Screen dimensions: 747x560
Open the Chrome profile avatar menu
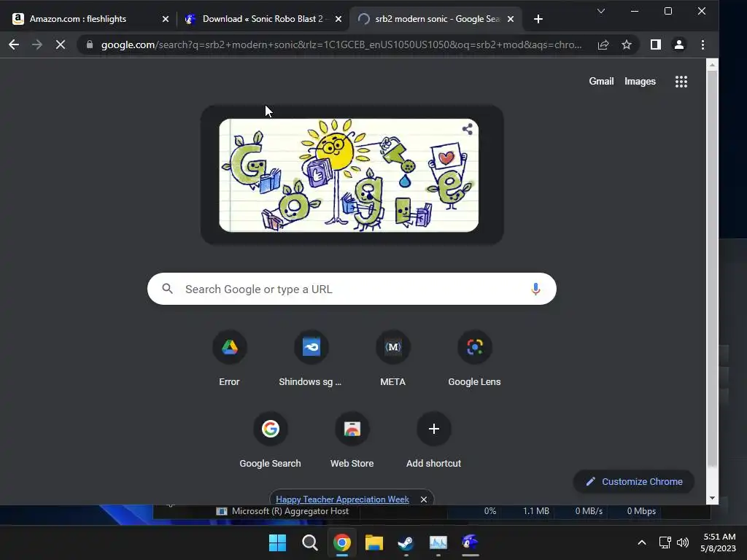679,44
